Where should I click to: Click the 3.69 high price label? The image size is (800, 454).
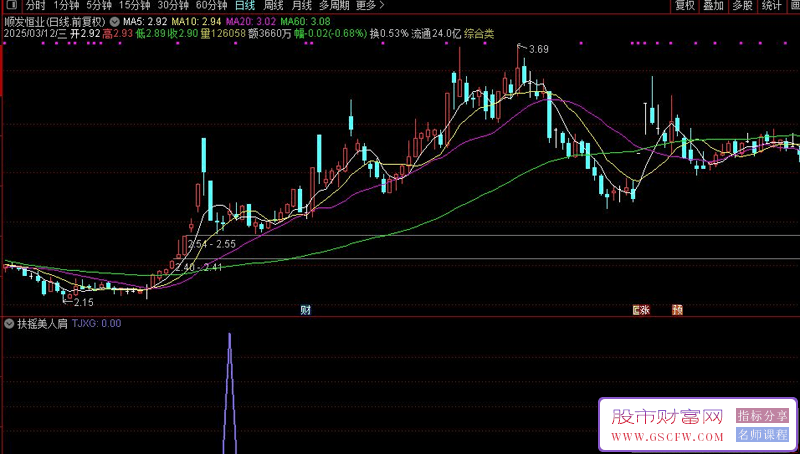[539, 49]
